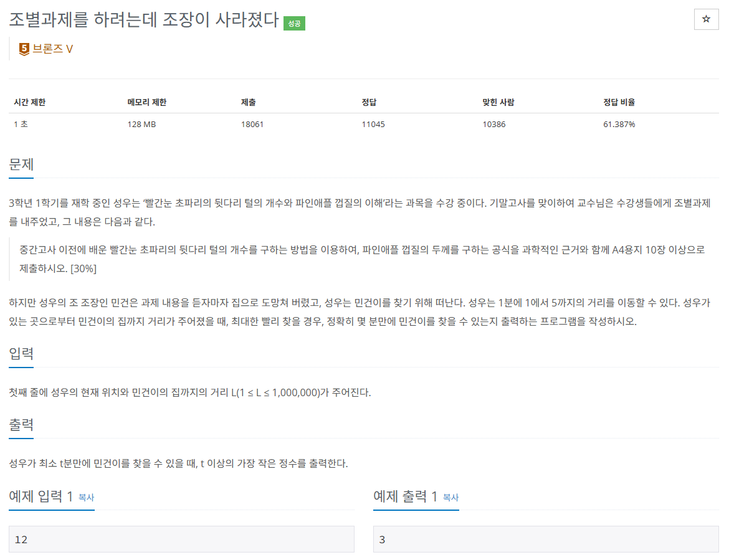Screen dimensions: 729x560
Task: Click the solvers count 10386
Action: 494,124
